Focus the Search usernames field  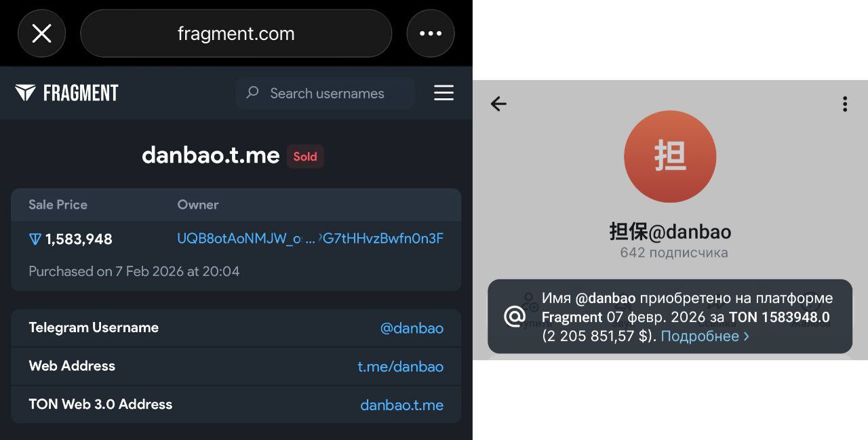coord(325,93)
